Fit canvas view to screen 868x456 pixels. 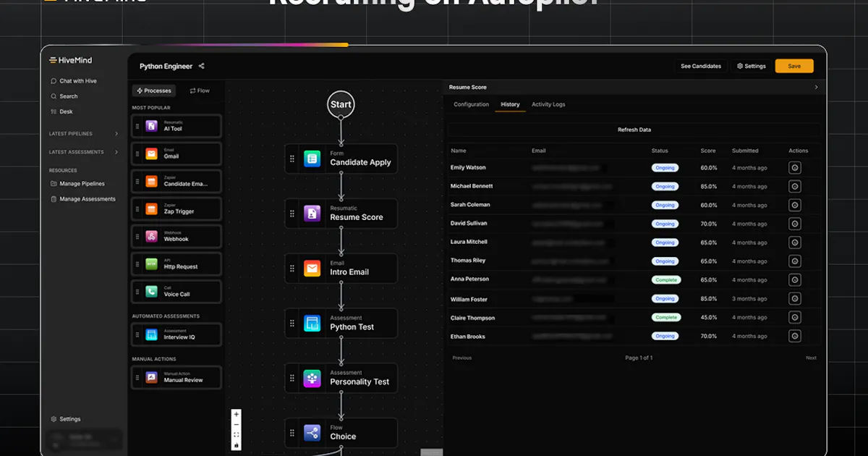[237, 435]
